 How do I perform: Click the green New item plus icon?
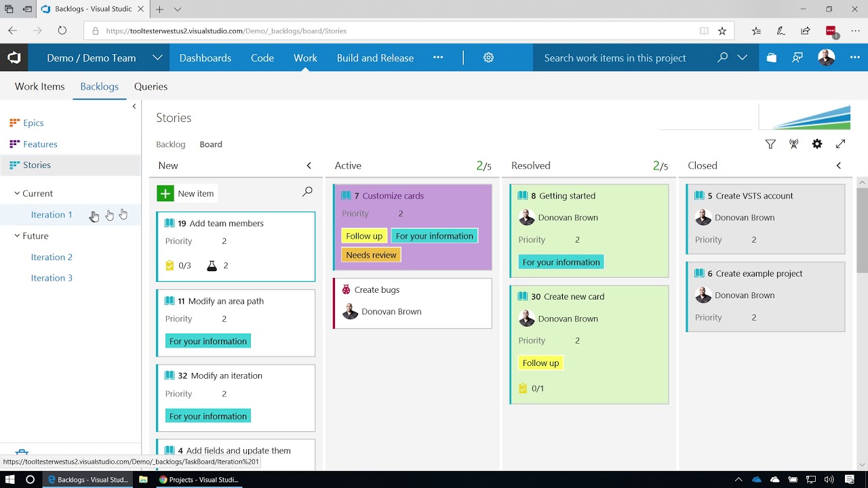pyautogui.click(x=165, y=193)
